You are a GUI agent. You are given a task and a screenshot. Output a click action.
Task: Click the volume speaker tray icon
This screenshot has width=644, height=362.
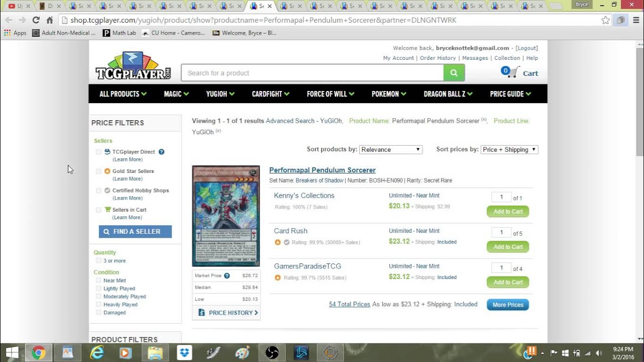click(x=599, y=353)
